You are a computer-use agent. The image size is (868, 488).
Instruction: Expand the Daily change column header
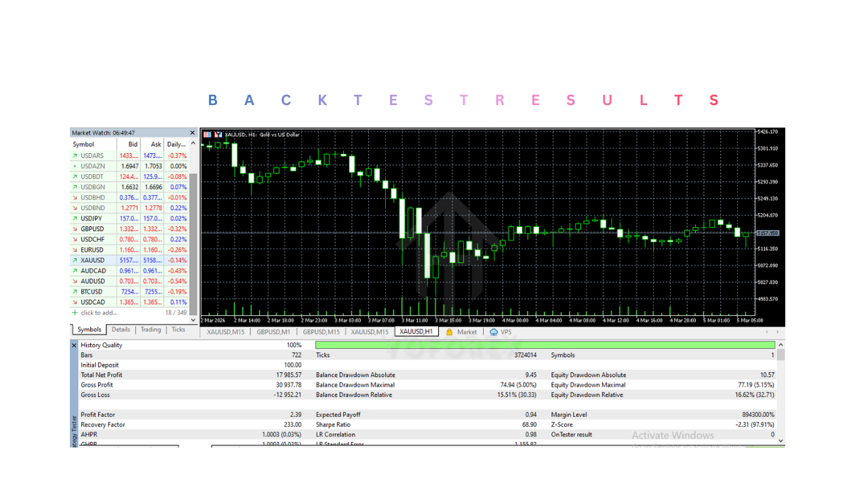[x=178, y=144]
